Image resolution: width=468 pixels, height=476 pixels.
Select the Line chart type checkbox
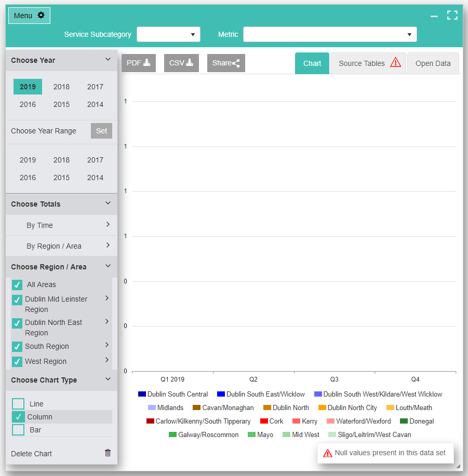pyautogui.click(x=18, y=404)
